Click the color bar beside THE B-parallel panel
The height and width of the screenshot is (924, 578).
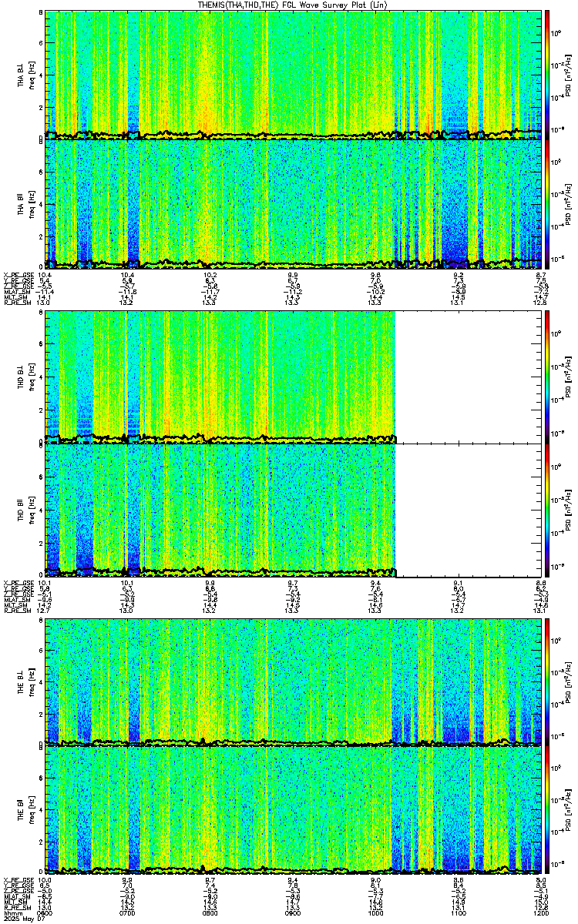pos(547,812)
